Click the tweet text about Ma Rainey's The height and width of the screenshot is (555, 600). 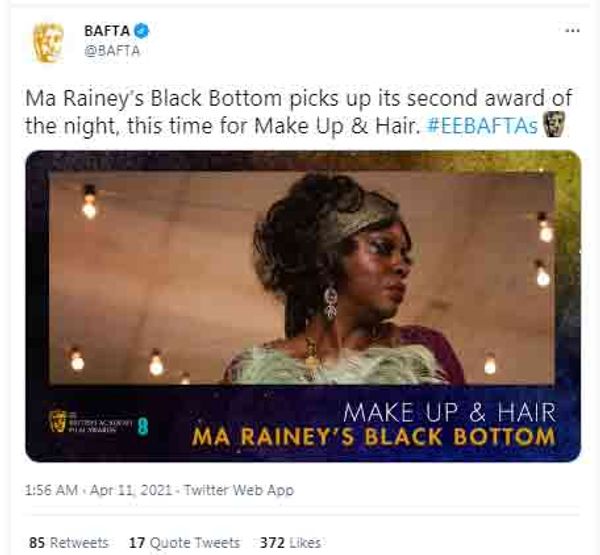pos(298,112)
